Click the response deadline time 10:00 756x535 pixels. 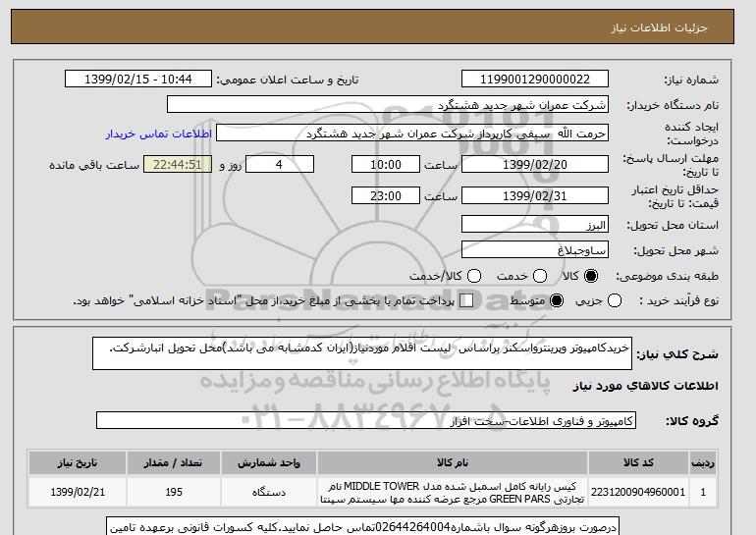click(386, 164)
